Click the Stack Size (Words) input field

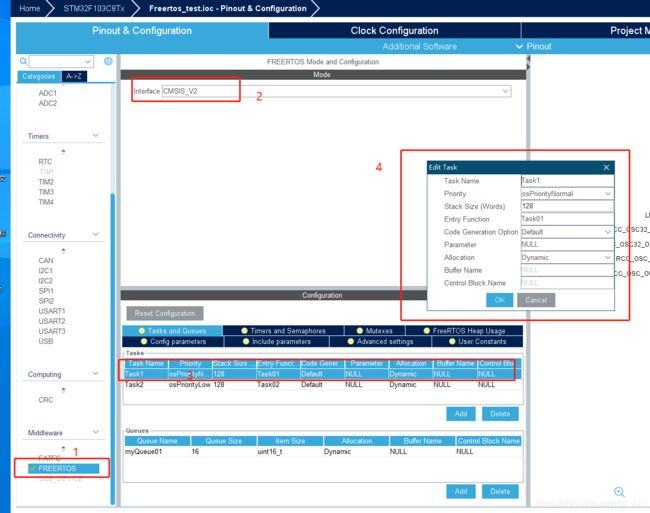(x=567, y=206)
